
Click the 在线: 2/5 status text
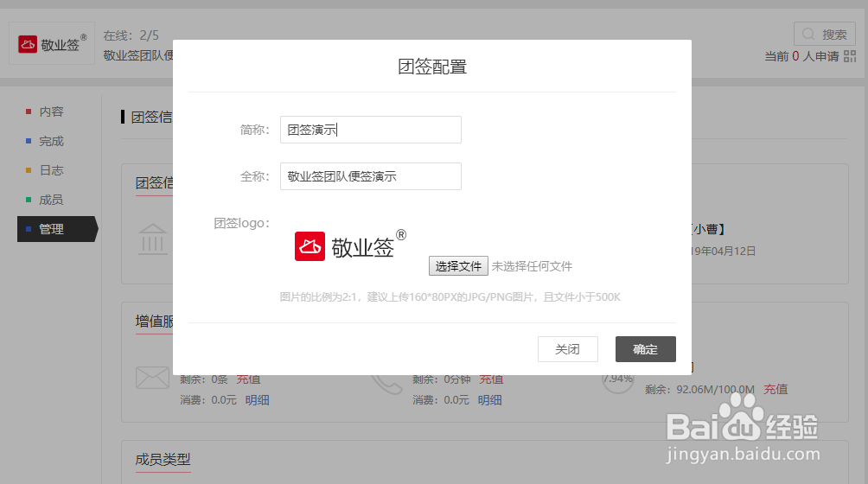pos(131,35)
